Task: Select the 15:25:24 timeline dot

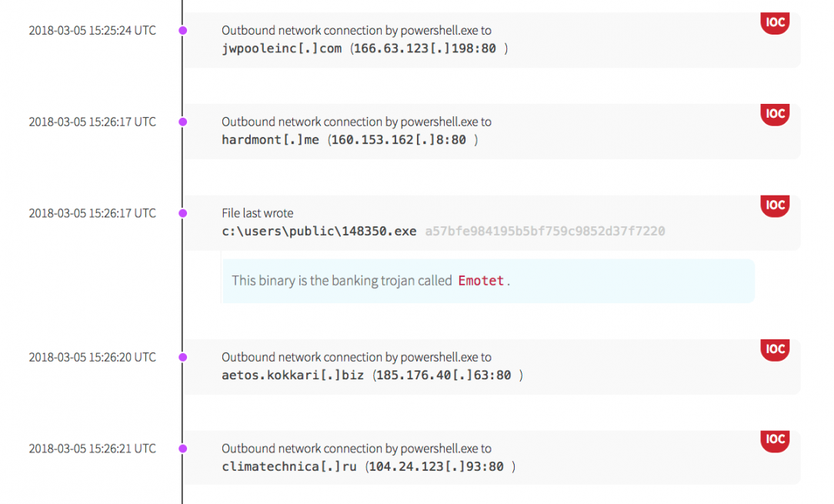Action: [182, 31]
